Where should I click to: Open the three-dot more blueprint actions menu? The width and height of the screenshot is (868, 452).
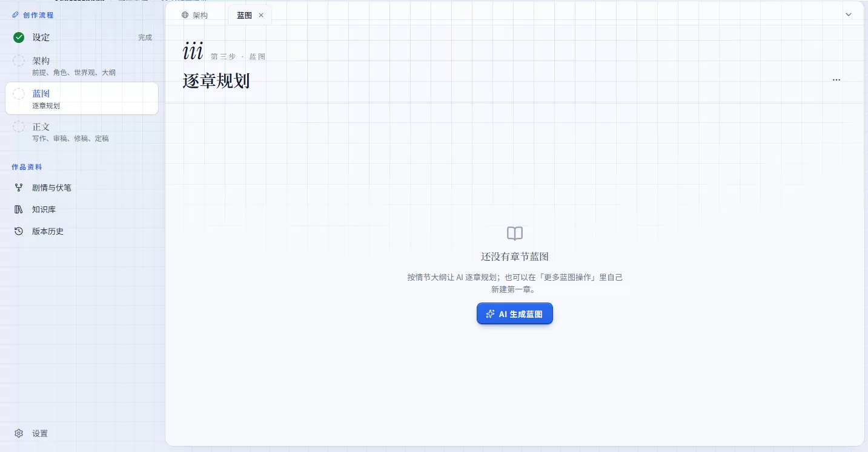coord(837,80)
